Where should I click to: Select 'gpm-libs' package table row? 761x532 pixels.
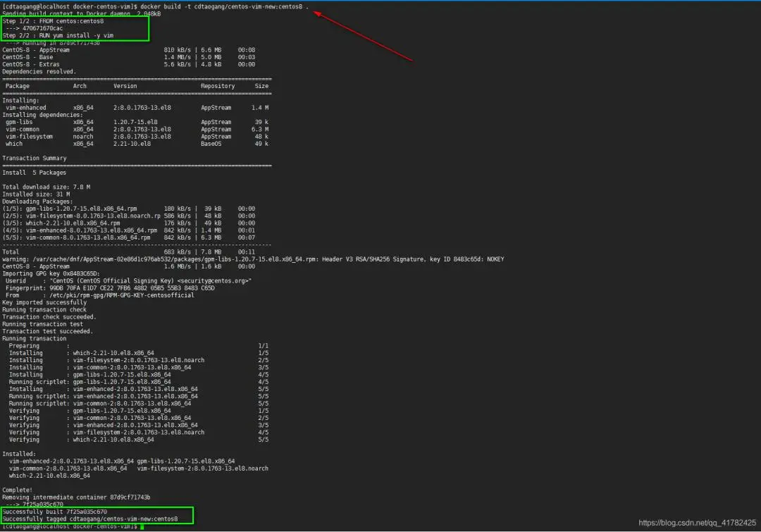tap(137, 123)
